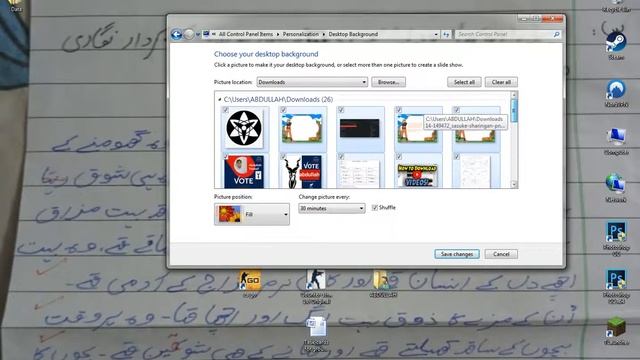Select the red VOTE poster thumbnail

coord(244,171)
